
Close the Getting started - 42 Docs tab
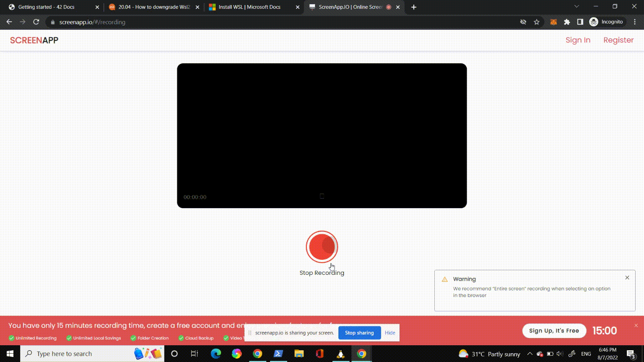click(x=97, y=7)
